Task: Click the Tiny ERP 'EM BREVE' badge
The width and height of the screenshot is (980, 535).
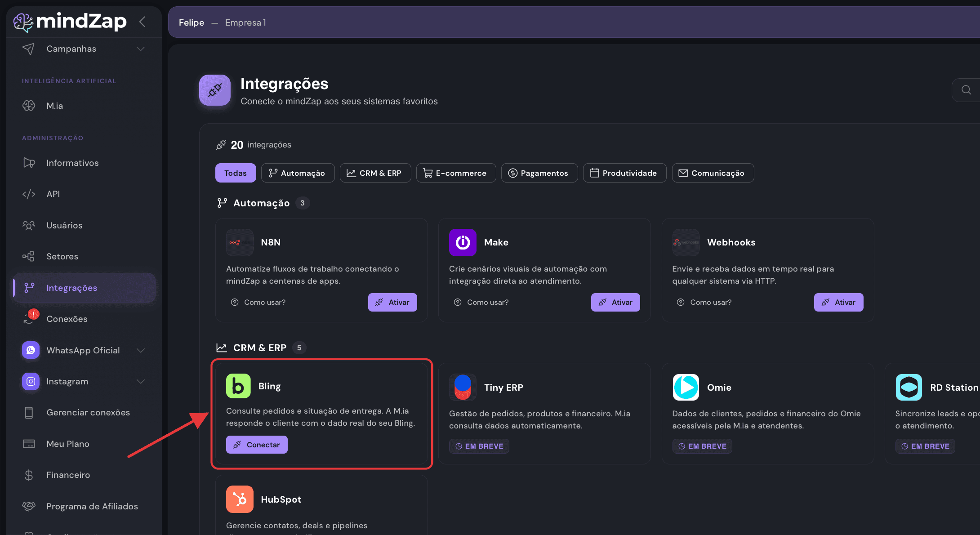Action: [479, 446]
